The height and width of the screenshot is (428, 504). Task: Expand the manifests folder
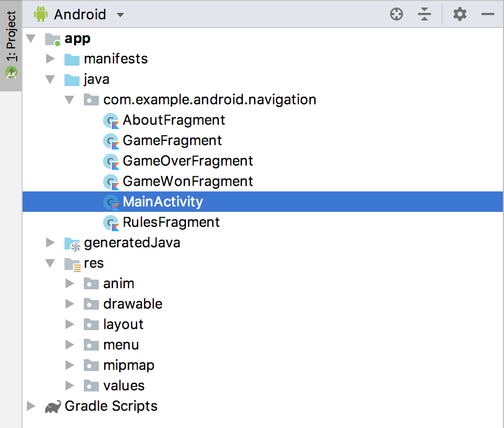(x=51, y=59)
